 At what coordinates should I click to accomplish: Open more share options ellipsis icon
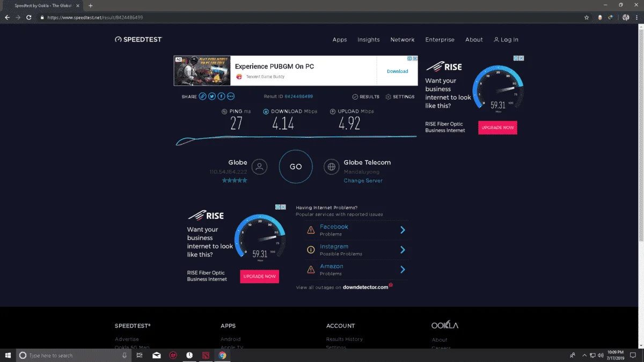pyautogui.click(x=231, y=97)
